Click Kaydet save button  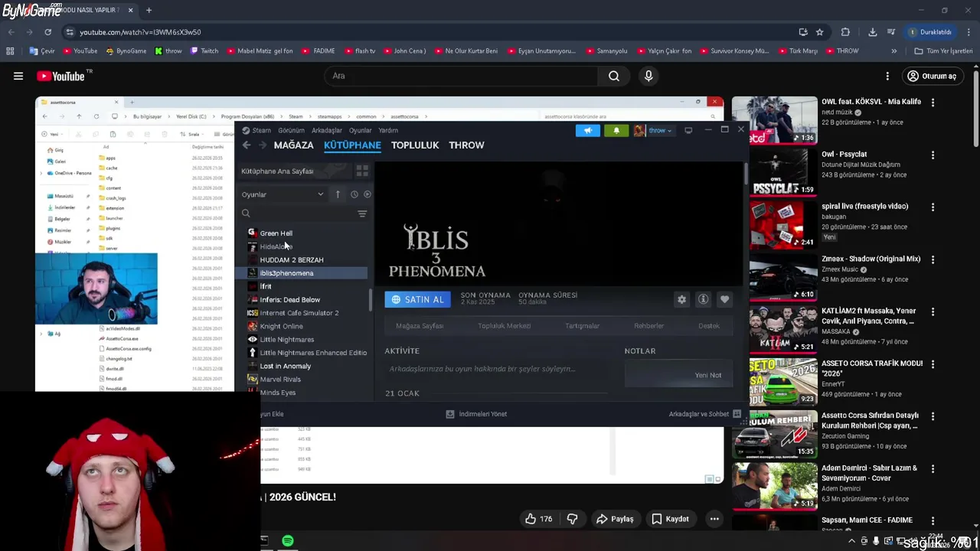pos(670,519)
